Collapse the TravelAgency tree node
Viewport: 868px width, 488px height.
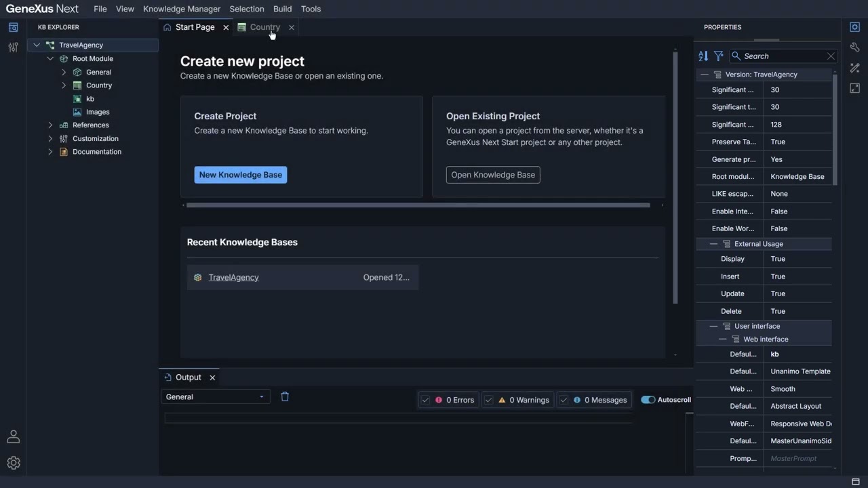coord(37,45)
